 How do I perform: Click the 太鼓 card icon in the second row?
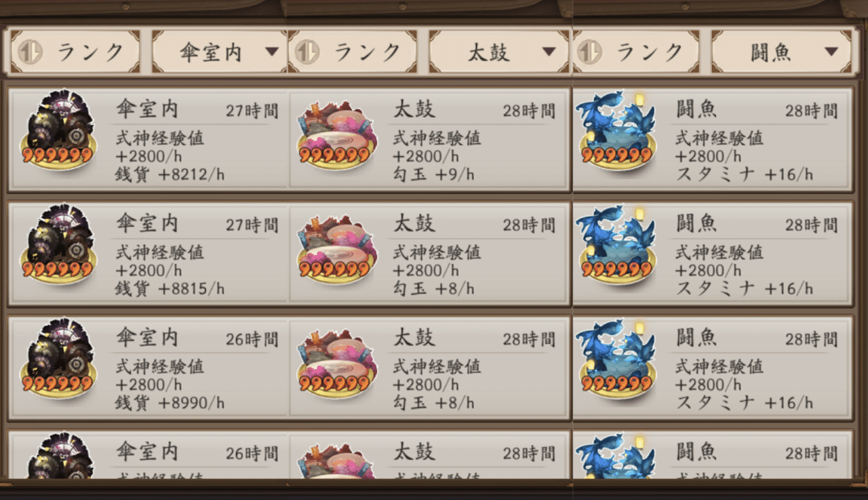click(x=336, y=248)
